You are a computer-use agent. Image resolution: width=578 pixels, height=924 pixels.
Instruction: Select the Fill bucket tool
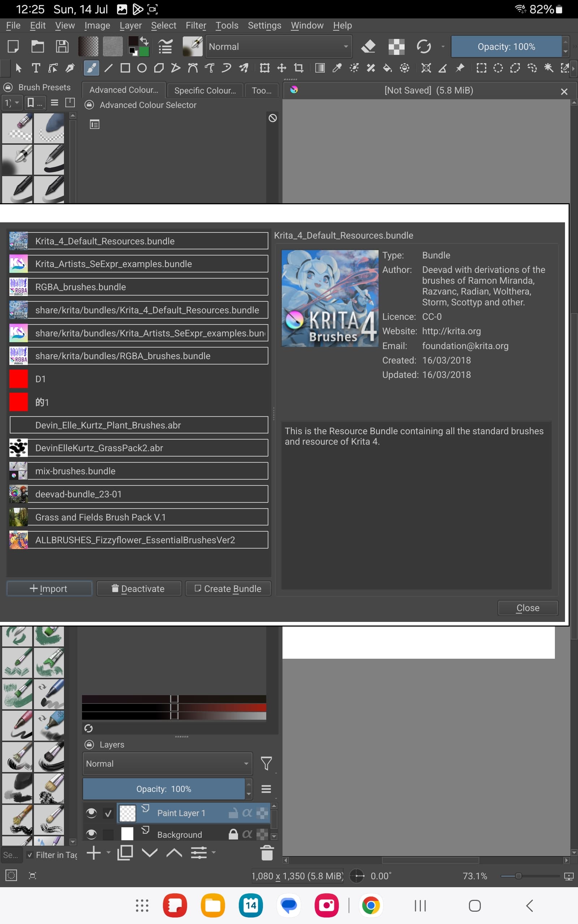(x=388, y=68)
